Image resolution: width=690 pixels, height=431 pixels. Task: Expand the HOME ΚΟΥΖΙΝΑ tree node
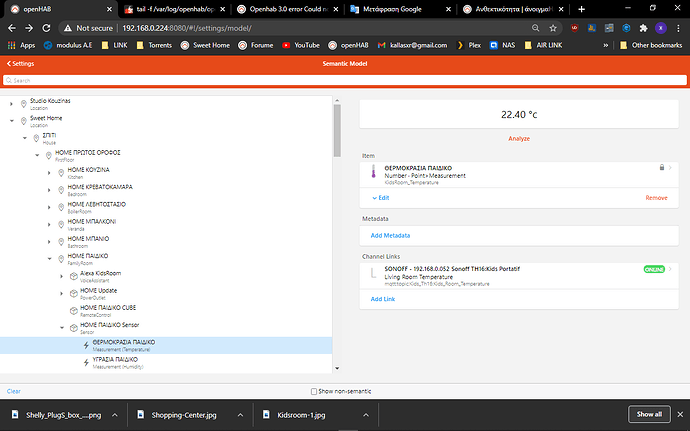click(x=49, y=173)
